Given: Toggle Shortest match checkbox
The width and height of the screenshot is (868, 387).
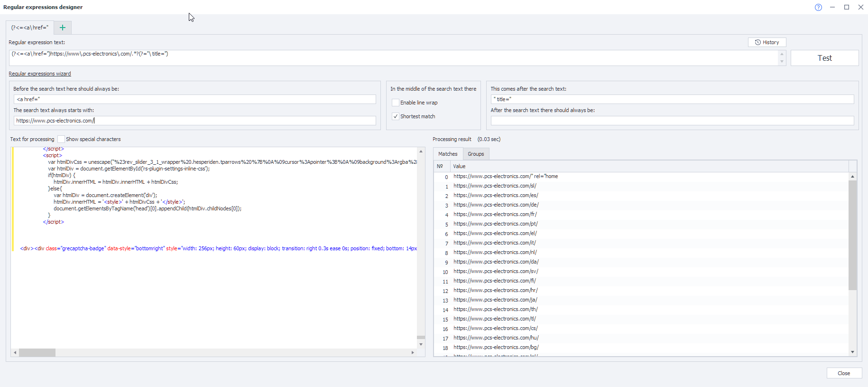Looking at the screenshot, I should click(x=396, y=116).
